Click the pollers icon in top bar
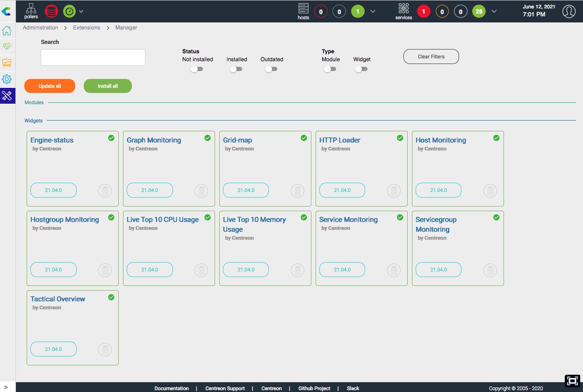This screenshot has height=392, width=583. click(31, 11)
